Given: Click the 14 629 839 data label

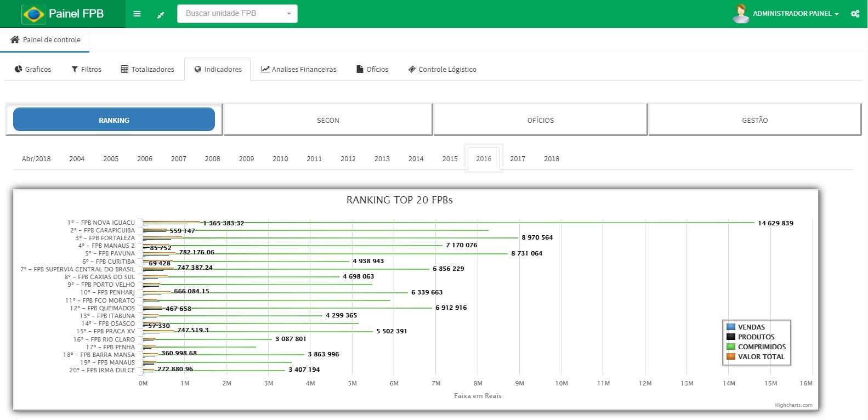Looking at the screenshot, I should 775,223.
